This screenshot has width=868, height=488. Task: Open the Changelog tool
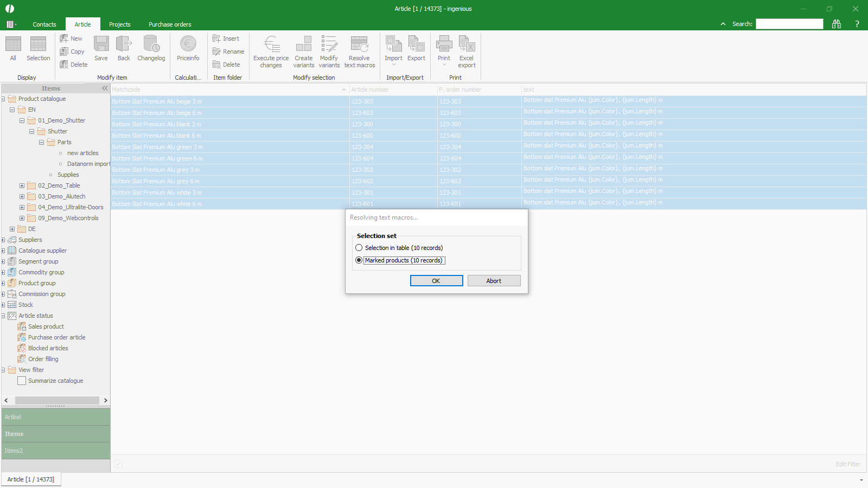(x=151, y=44)
